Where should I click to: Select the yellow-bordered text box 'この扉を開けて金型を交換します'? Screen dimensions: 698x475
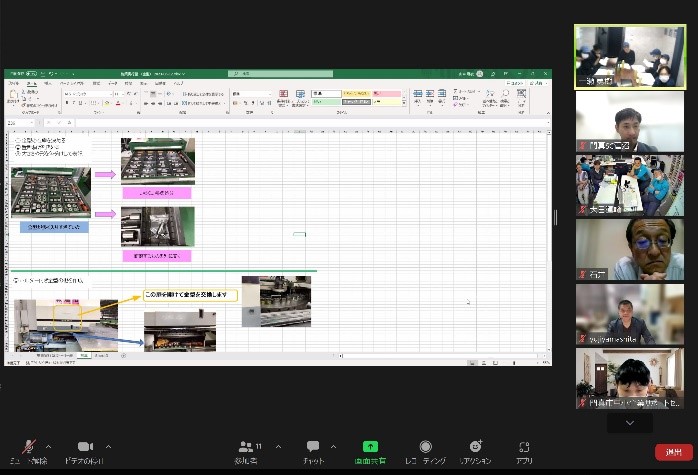click(x=190, y=295)
